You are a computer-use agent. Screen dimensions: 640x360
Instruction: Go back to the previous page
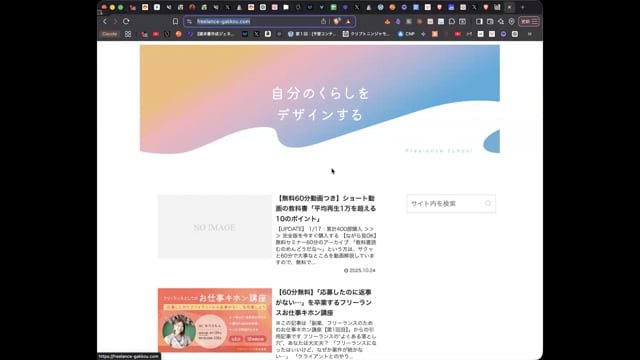point(105,21)
